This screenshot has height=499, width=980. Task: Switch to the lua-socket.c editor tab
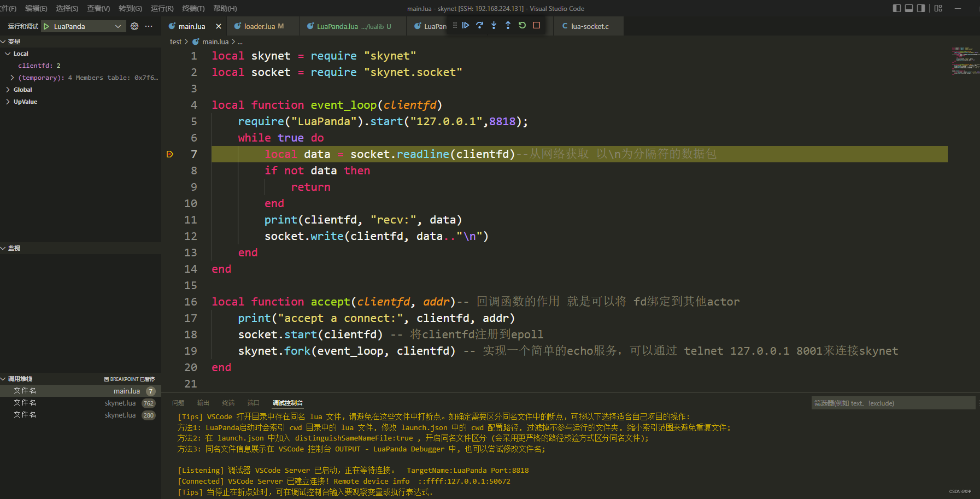589,26
